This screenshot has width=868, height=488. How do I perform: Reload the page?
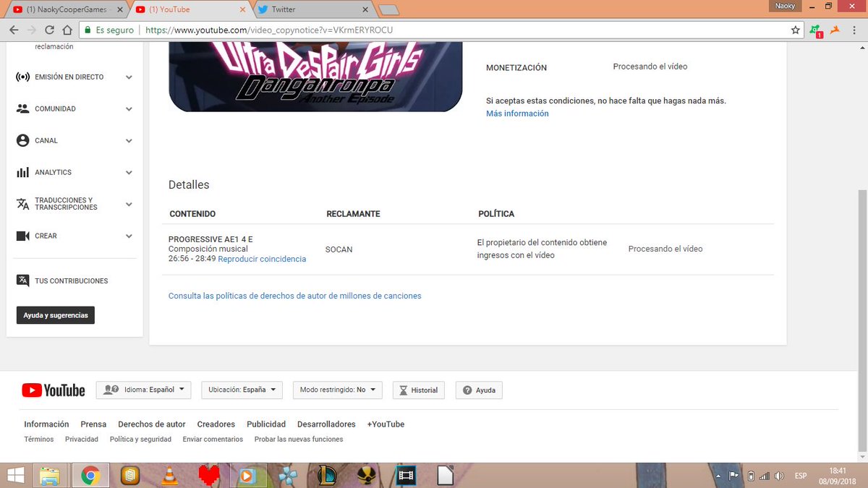coord(49,30)
